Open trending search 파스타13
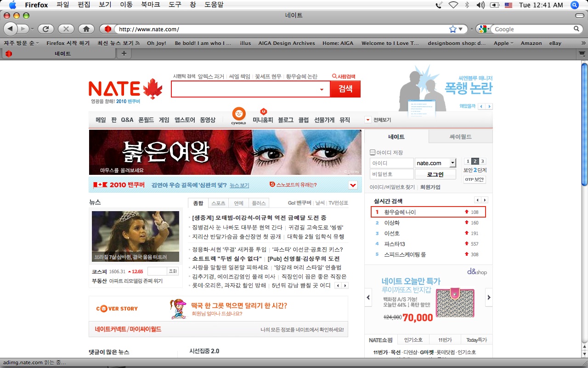 [395, 244]
